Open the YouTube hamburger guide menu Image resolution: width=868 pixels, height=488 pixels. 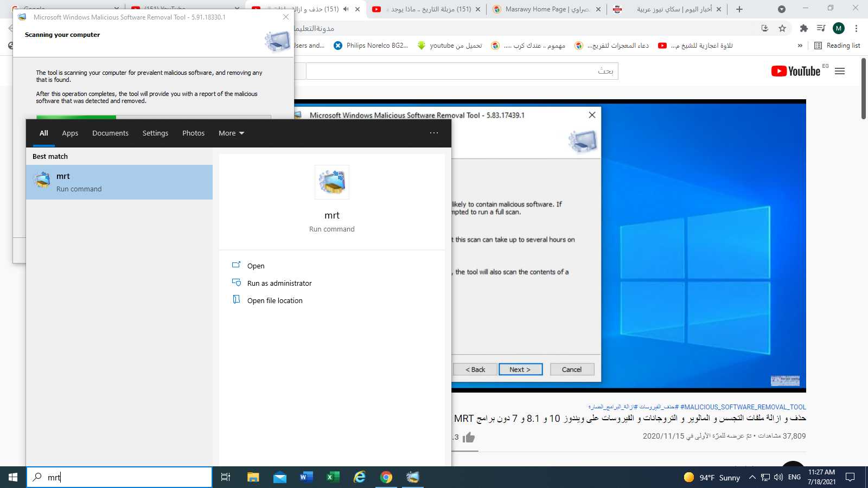pyautogui.click(x=840, y=71)
